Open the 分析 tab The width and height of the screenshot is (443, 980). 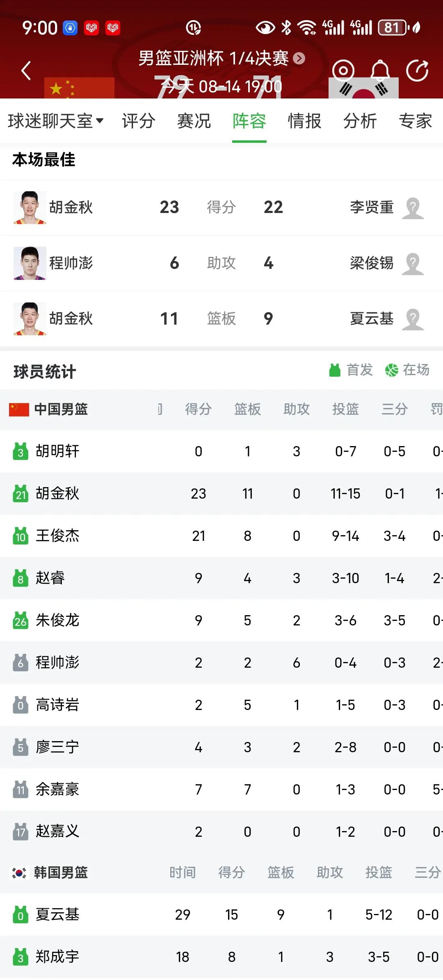pos(360,121)
